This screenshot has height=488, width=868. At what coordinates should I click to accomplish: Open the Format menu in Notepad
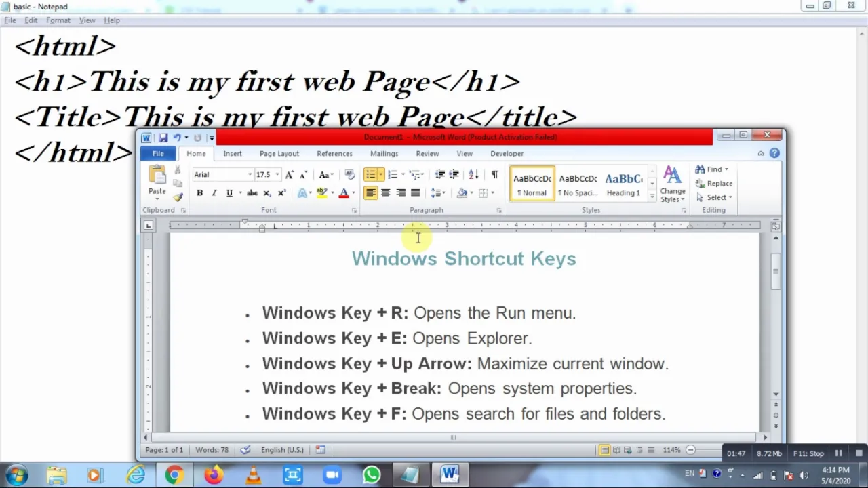58,20
